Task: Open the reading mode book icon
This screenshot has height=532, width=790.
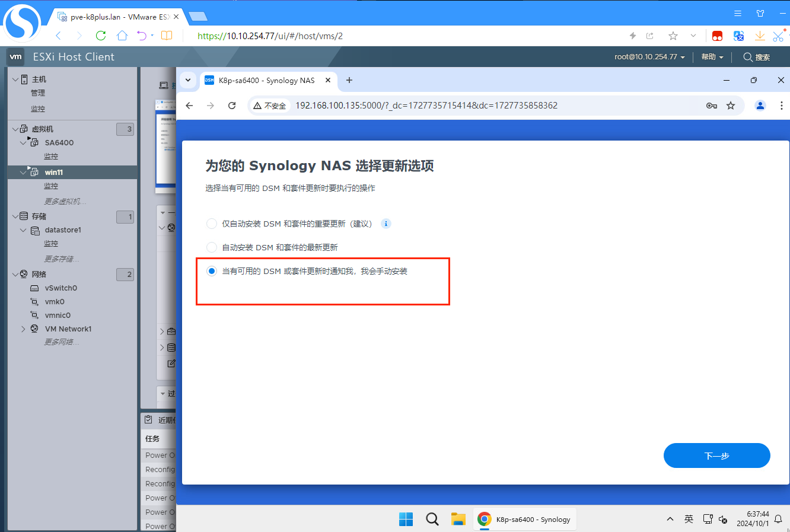Action: point(167,36)
